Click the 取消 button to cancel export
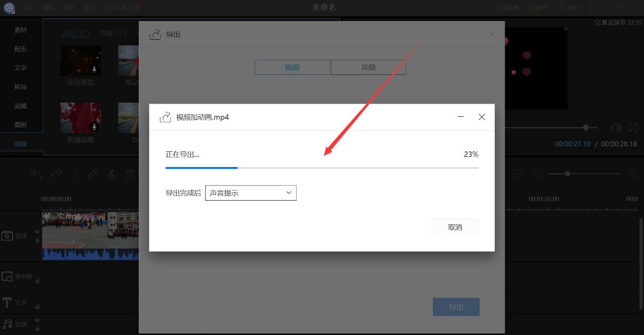 pos(455,227)
